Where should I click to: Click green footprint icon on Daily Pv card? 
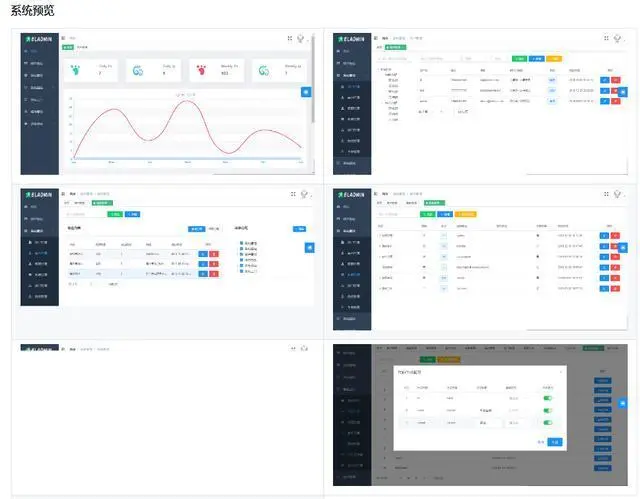76,70
